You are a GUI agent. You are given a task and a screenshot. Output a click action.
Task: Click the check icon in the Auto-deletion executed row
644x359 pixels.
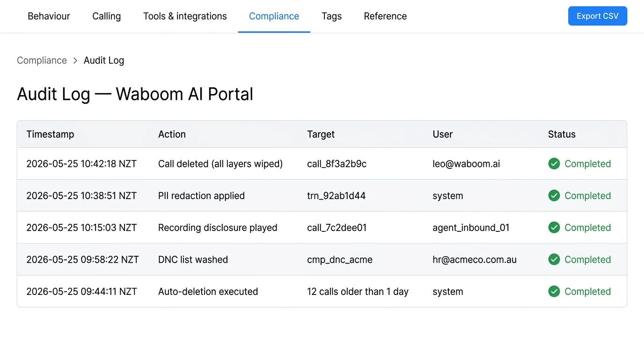(x=554, y=291)
